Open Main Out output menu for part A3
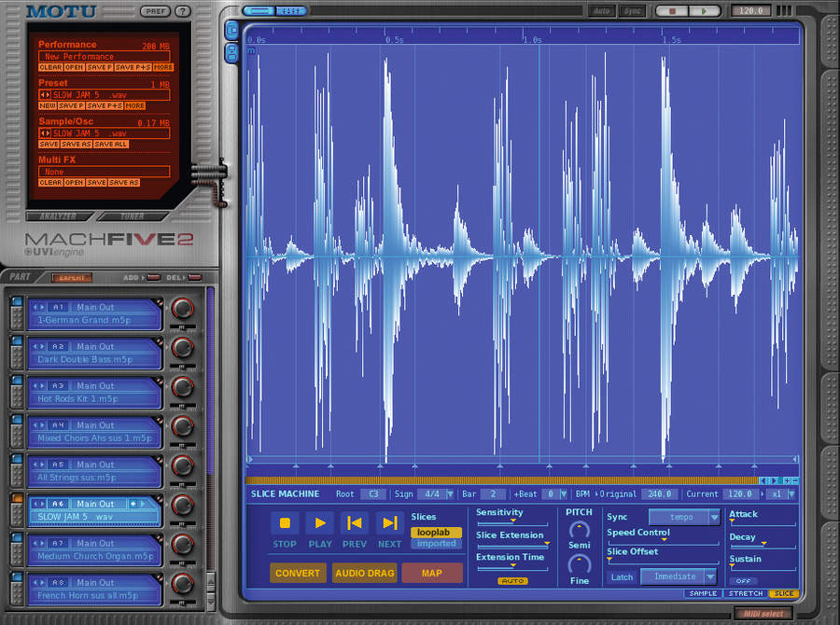Screen dimensions: 840x625 95,385
